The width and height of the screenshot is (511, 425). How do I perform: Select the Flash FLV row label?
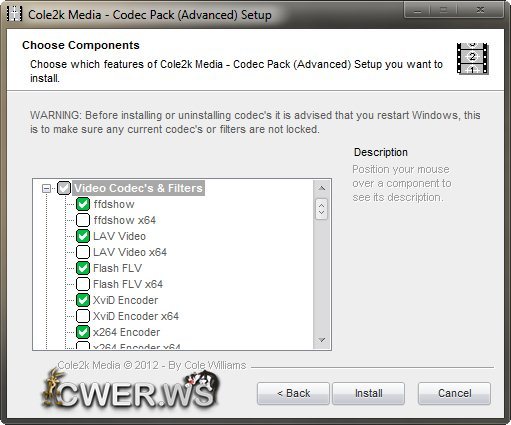(x=118, y=268)
